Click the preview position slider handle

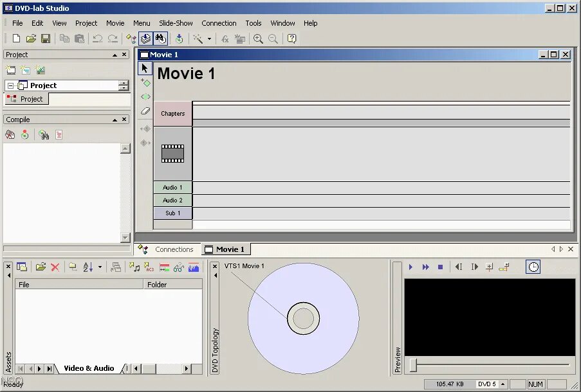point(413,365)
